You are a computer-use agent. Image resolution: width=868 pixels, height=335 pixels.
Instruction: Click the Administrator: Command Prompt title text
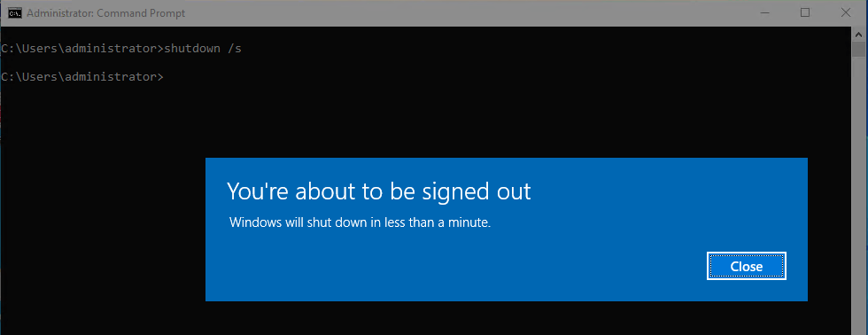pos(105,12)
